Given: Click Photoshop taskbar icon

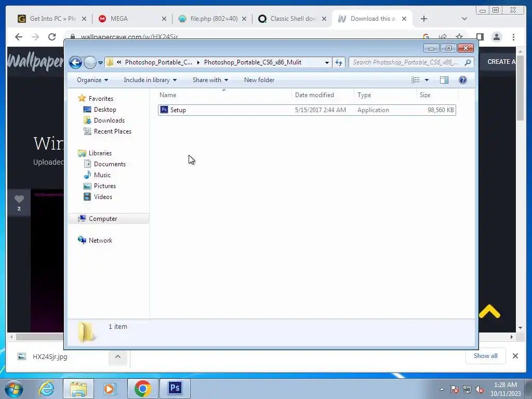Looking at the screenshot, I should tap(175, 388).
